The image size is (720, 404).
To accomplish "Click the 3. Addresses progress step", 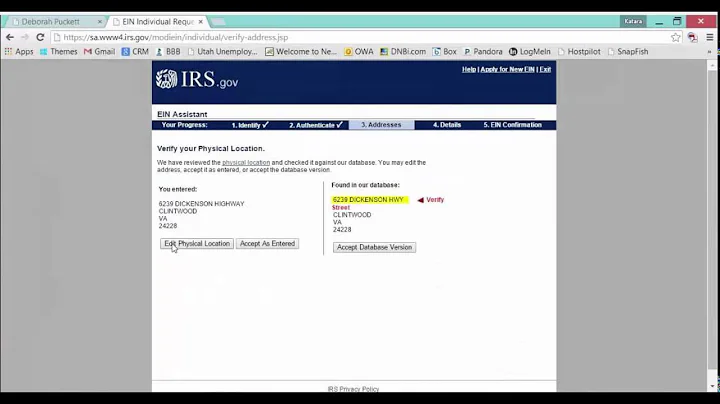I will 381,125.
